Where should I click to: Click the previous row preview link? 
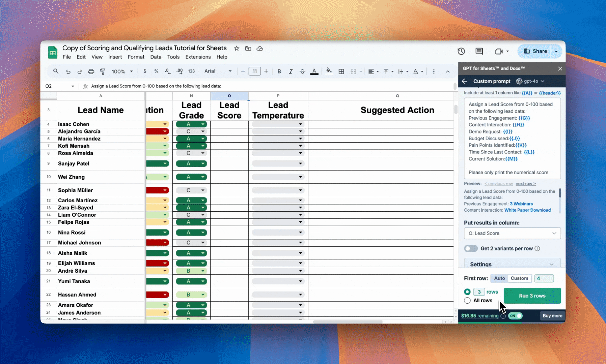click(x=498, y=184)
